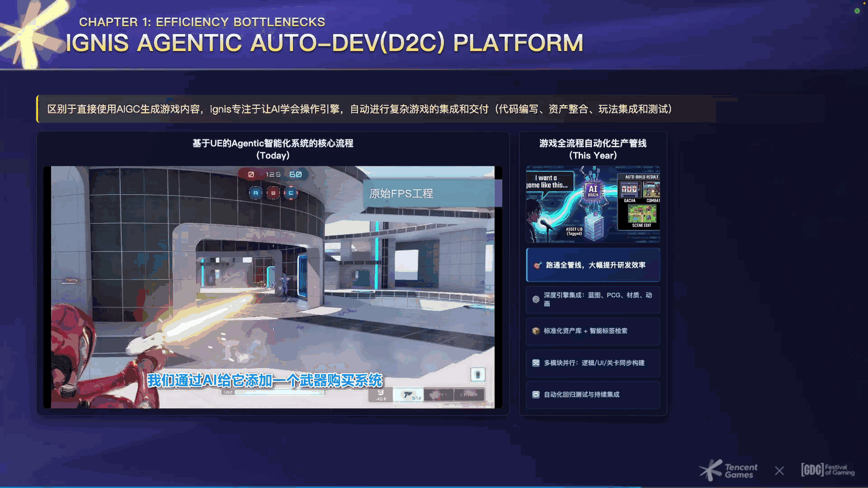Click the pistol weapon slot in the game HUD

[x=408, y=395]
